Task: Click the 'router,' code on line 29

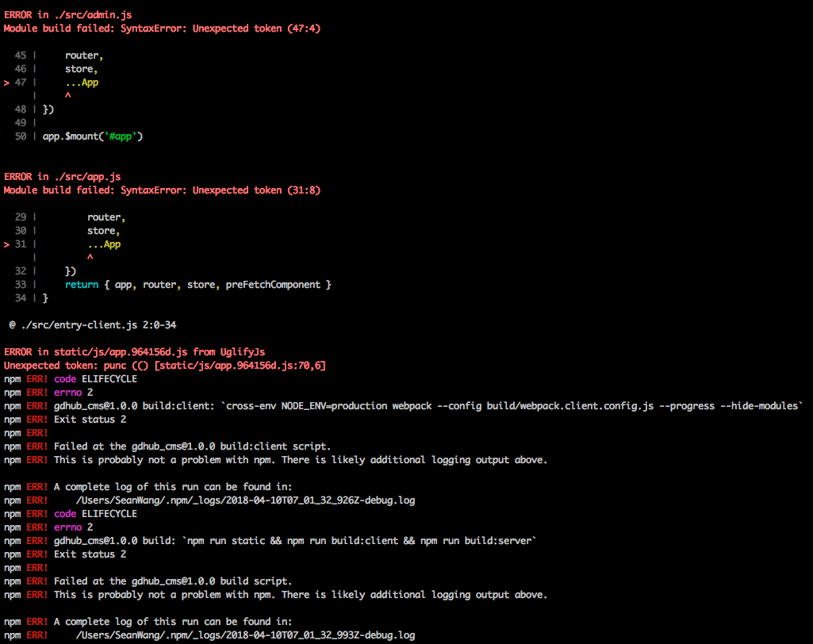Action: pyautogui.click(x=106, y=217)
